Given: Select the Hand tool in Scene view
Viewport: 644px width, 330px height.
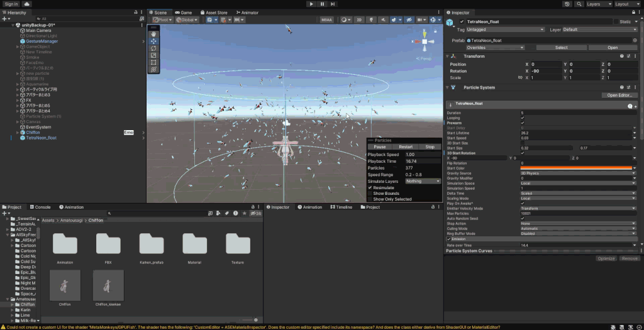Looking at the screenshot, I should click(154, 34).
